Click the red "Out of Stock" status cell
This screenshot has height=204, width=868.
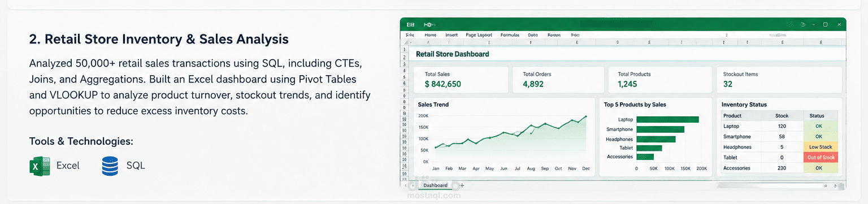pyautogui.click(x=821, y=158)
